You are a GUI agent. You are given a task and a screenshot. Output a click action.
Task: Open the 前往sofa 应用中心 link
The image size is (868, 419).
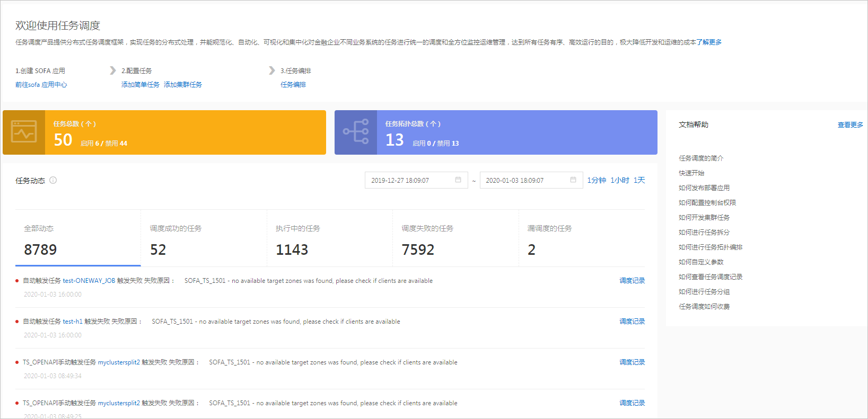click(41, 85)
